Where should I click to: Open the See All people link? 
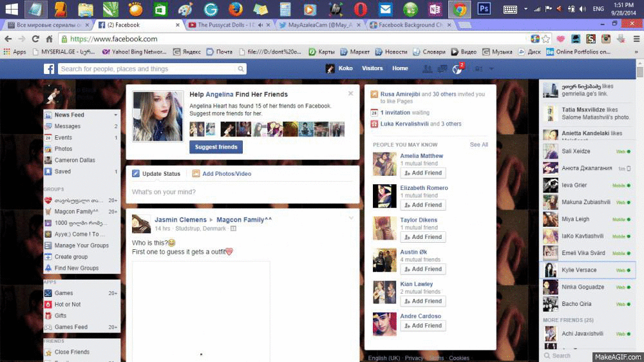pyautogui.click(x=478, y=145)
